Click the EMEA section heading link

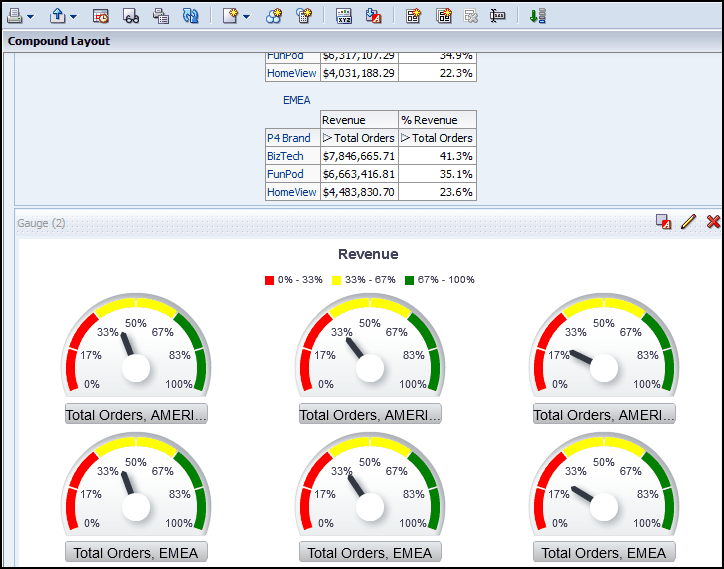click(296, 100)
